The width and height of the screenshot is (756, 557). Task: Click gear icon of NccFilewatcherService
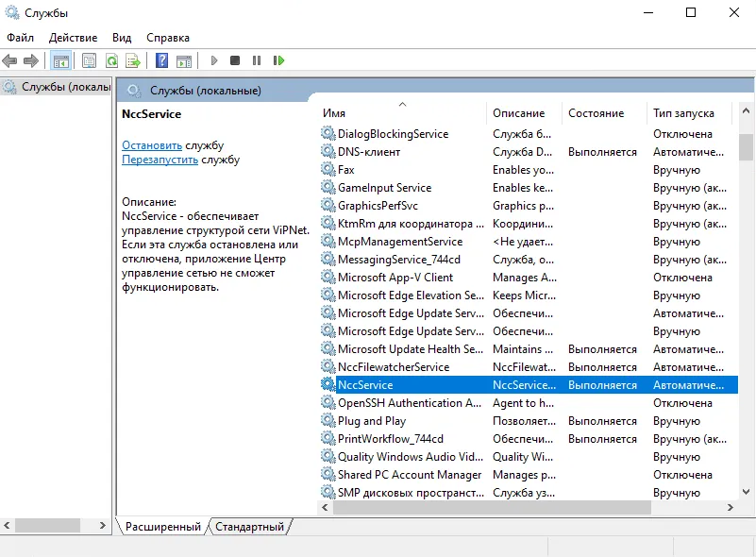pos(328,366)
